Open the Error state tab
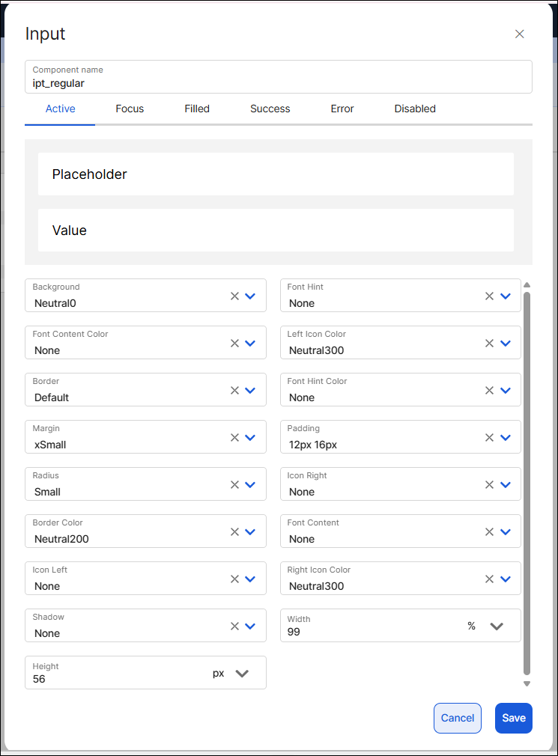This screenshot has height=756, width=558. [342, 109]
